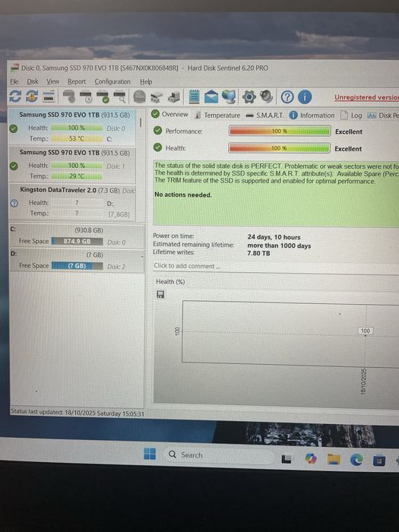Click the disk list panel scrollbar

click(140, 123)
